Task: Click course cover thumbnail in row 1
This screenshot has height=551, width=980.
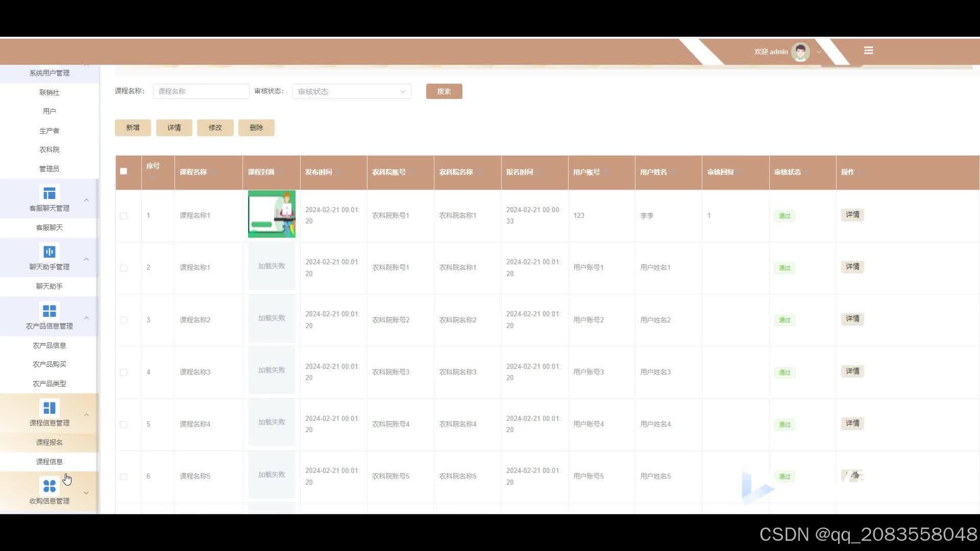Action: 272,214
